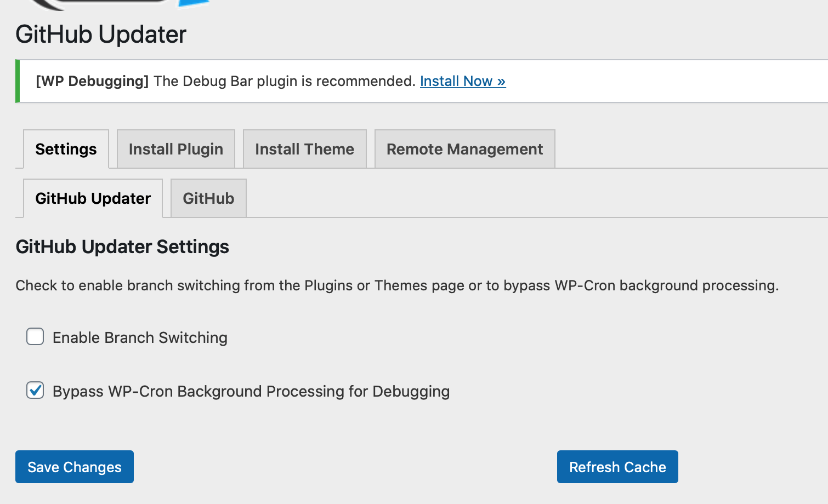Check the Enable Branch Switching box
The height and width of the screenshot is (504, 828).
click(x=35, y=336)
